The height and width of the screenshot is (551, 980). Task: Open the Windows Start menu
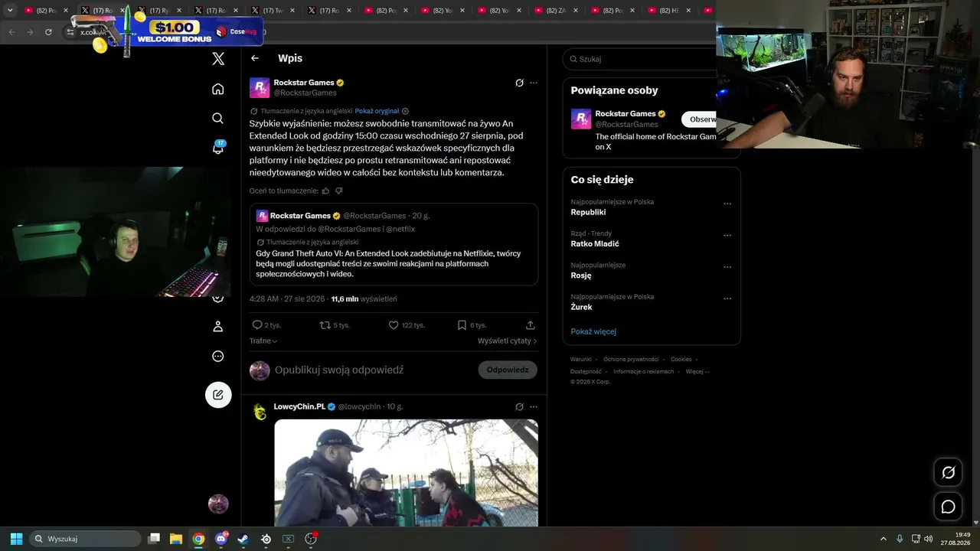point(16,539)
